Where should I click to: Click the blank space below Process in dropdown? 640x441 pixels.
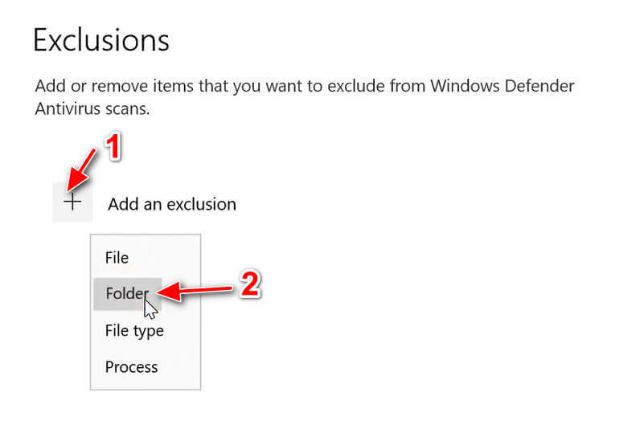pos(145,383)
